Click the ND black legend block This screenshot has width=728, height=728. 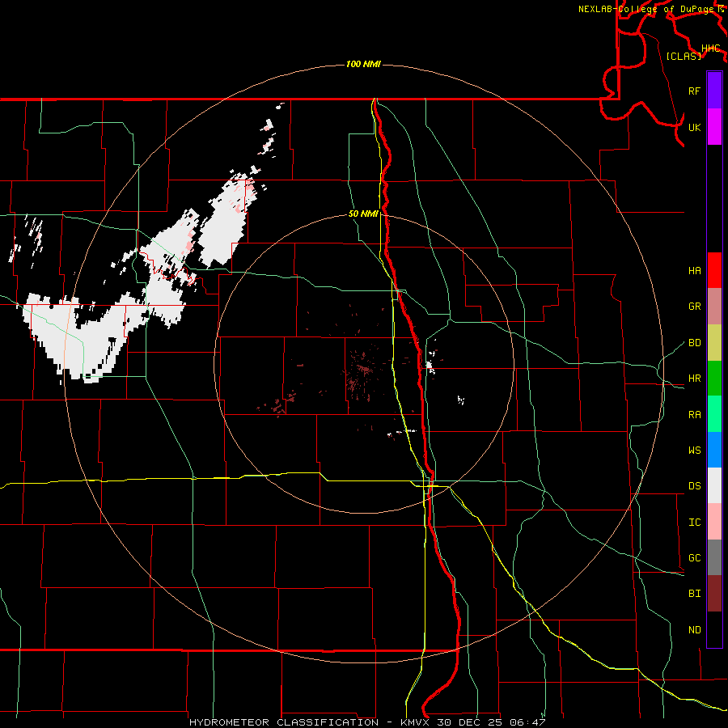[714, 629]
